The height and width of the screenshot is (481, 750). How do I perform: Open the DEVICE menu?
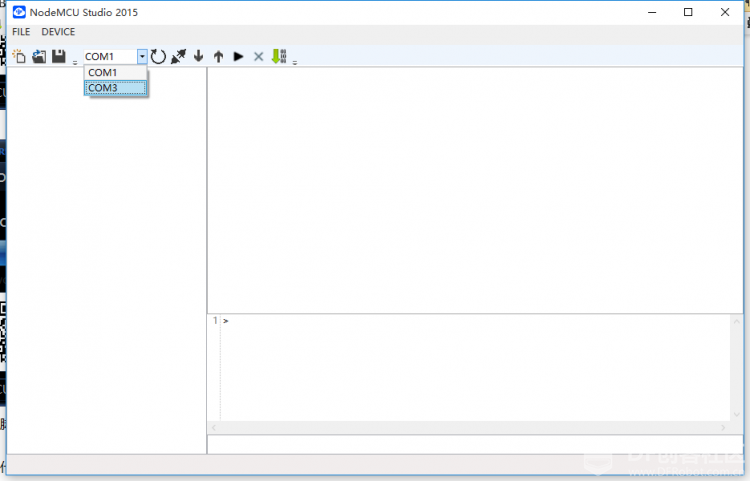58,32
